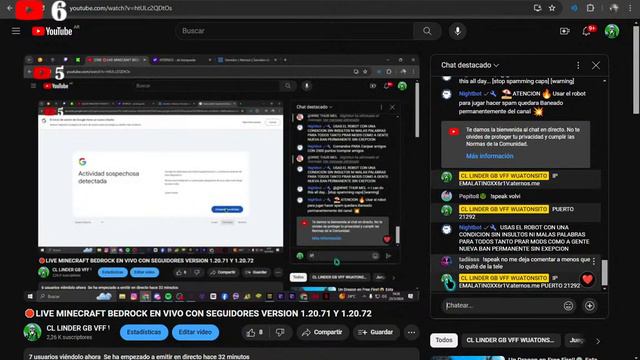Click the Compartir share button
This screenshot has width=640, height=360.
[322, 333]
